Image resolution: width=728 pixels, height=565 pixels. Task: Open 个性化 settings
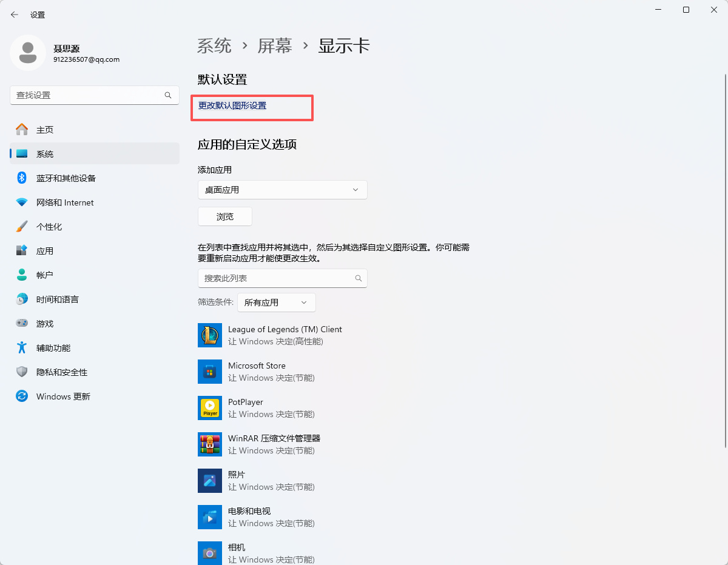tap(95, 226)
